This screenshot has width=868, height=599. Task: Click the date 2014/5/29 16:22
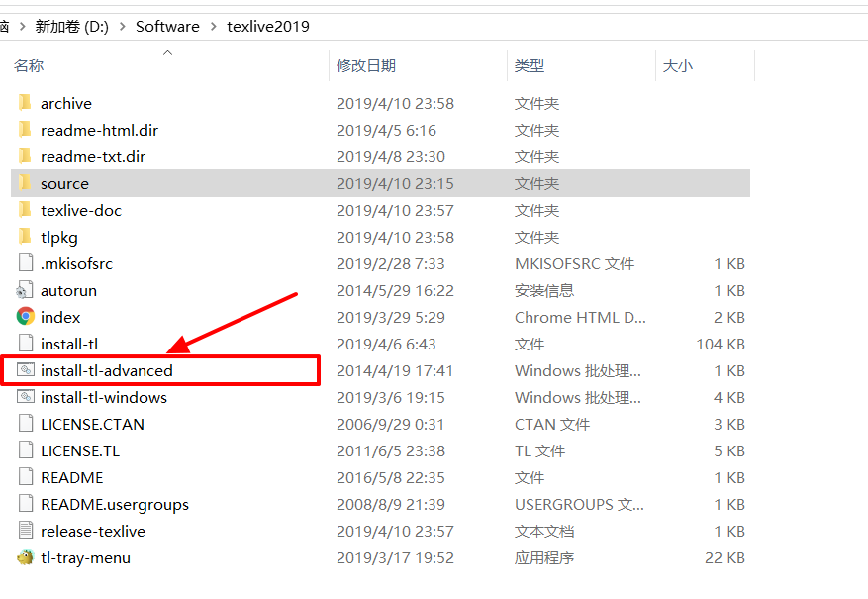395,291
